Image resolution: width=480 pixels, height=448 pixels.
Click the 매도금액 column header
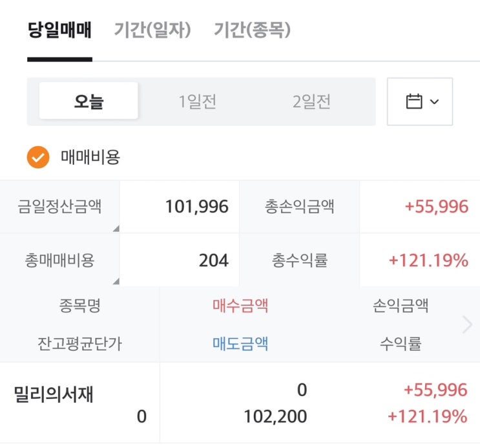(x=240, y=343)
